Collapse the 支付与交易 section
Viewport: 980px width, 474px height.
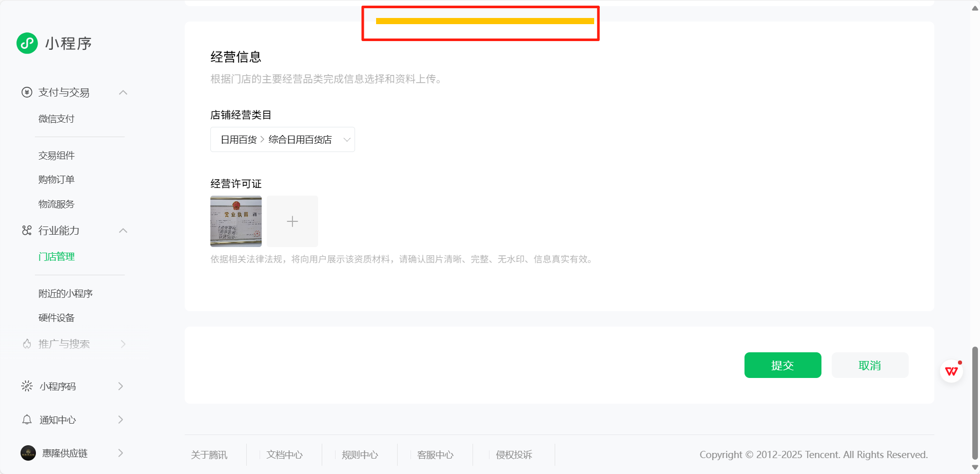coord(123,92)
